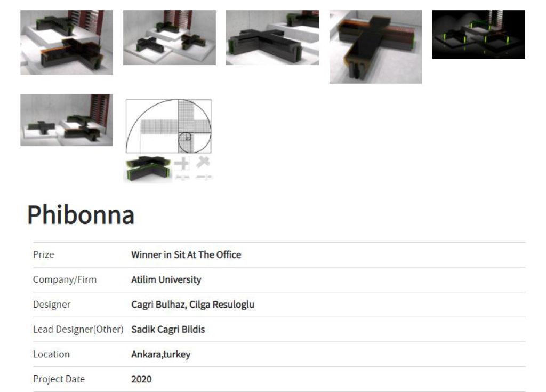Click the lead designer Sadik Cagri Bildis
Screen dimensions: 546x392
pyautogui.click(x=168, y=330)
